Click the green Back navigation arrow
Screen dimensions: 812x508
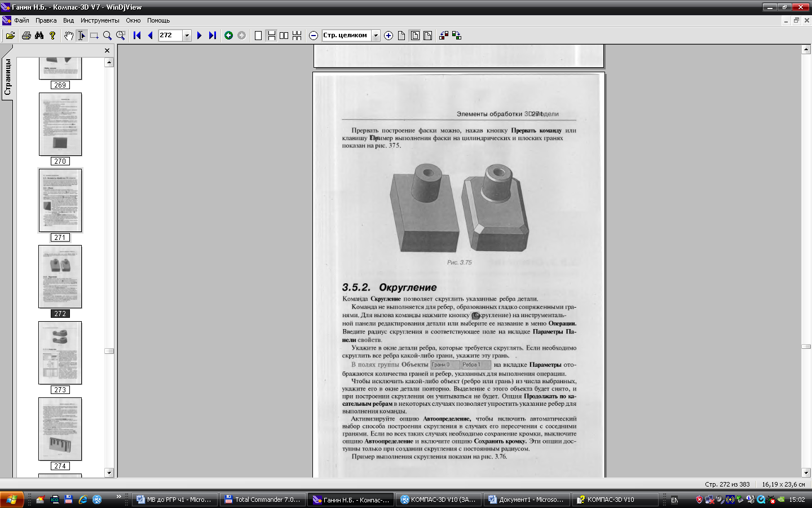228,36
